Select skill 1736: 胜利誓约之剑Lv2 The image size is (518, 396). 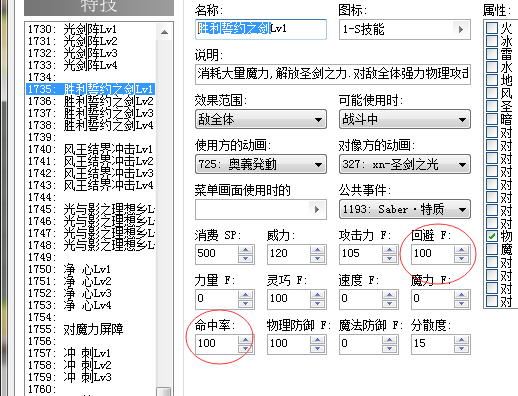coord(90,101)
